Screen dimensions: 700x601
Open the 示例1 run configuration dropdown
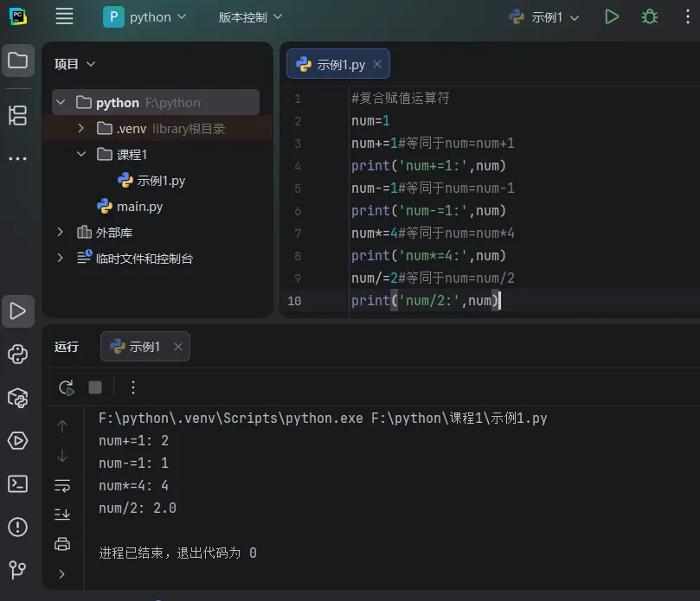(543, 17)
